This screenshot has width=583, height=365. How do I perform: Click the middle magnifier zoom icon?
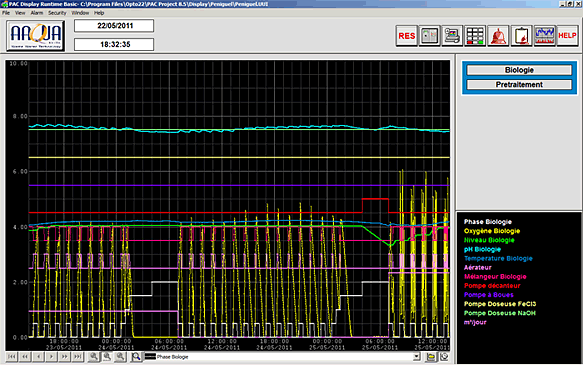pos(107,357)
